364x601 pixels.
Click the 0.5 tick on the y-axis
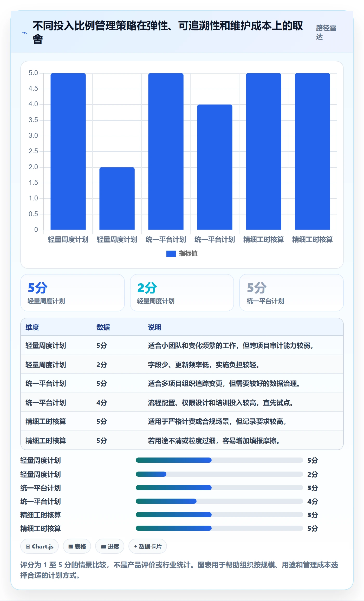(x=33, y=214)
